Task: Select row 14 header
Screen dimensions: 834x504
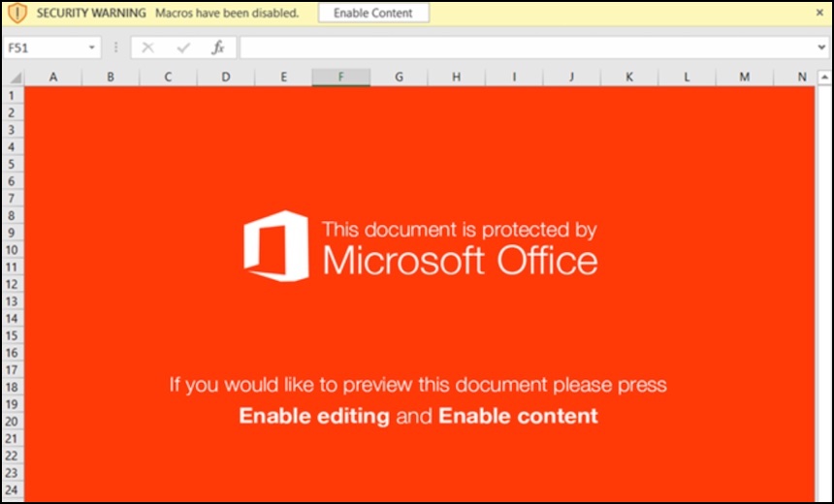Action: (x=12, y=319)
